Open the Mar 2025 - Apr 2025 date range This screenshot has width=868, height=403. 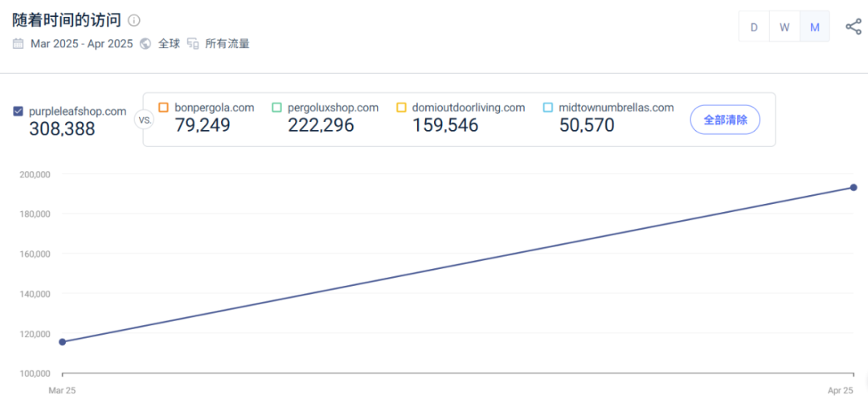pyautogui.click(x=81, y=44)
